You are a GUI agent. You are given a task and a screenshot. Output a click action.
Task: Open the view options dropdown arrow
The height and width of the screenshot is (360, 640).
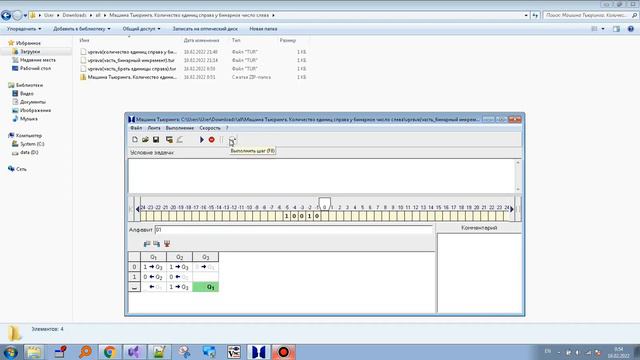[x=603, y=29]
